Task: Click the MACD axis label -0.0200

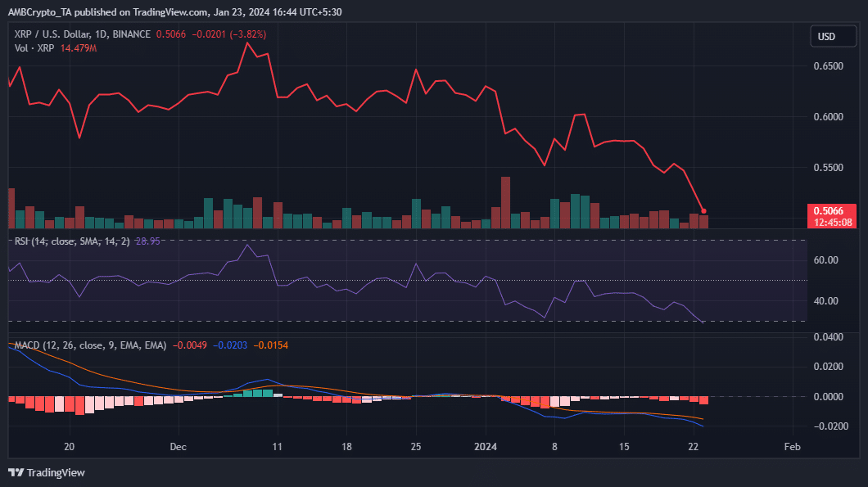Action: 830,426
